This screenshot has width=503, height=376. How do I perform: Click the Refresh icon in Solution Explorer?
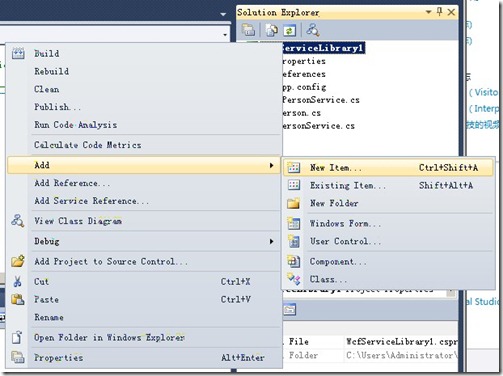click(289, 30)
